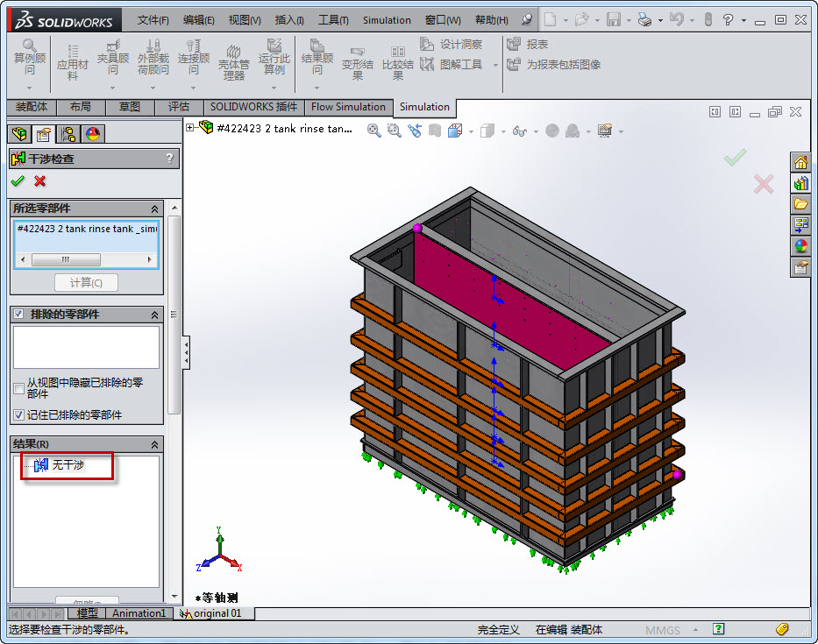Uncheck 记住已排除的零部件 checkbox

19,414
